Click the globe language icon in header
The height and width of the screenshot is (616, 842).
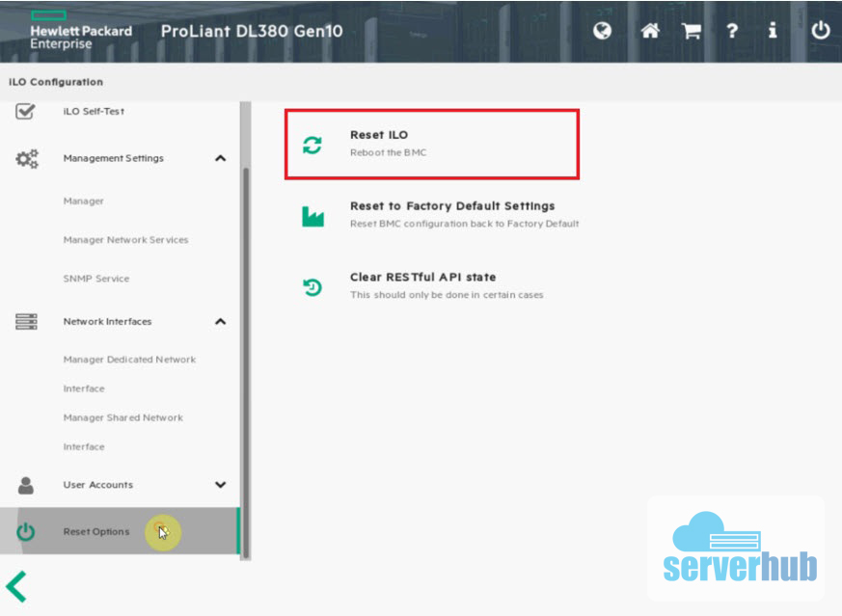[x=603, y=31]
